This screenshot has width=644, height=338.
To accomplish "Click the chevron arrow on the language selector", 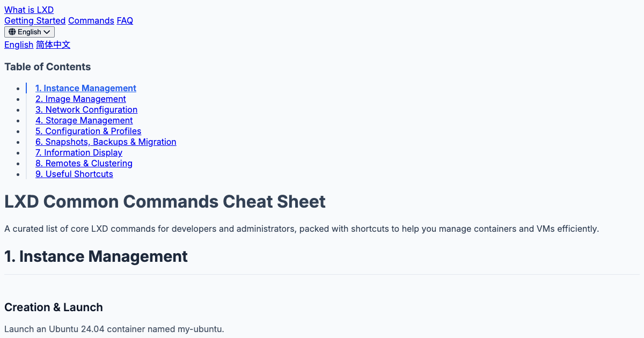I will (48, 32).
